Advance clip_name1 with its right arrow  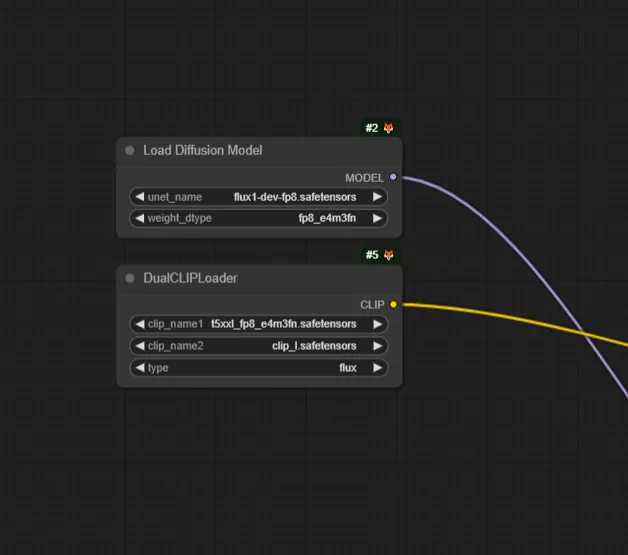point(377,324)
